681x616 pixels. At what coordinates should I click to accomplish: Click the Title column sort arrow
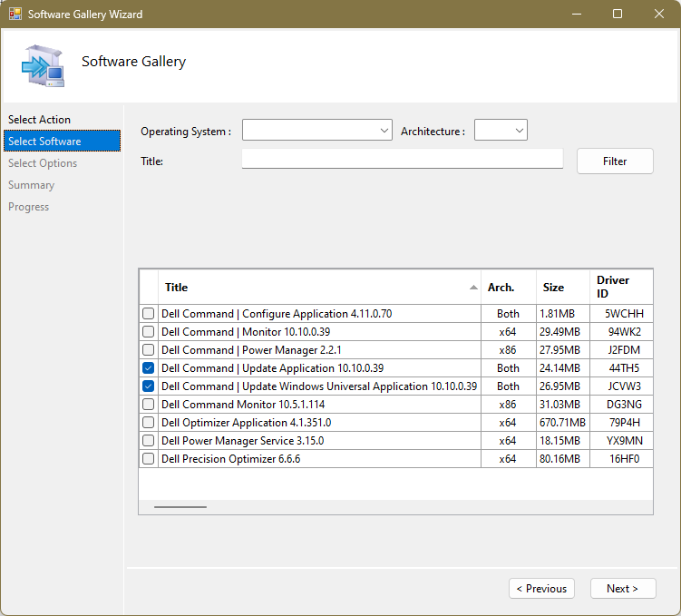pos(473,288)
